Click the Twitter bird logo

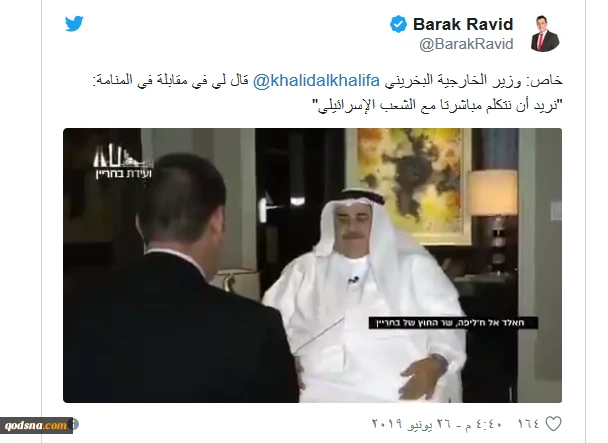pyautogui.click(x=74, y=24)
